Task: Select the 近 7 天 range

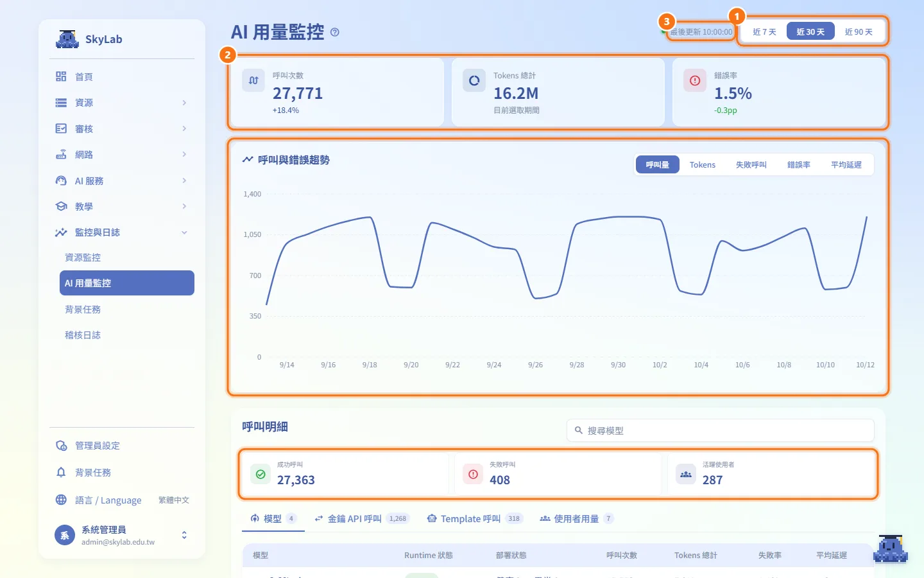Action: coord(764,31)
